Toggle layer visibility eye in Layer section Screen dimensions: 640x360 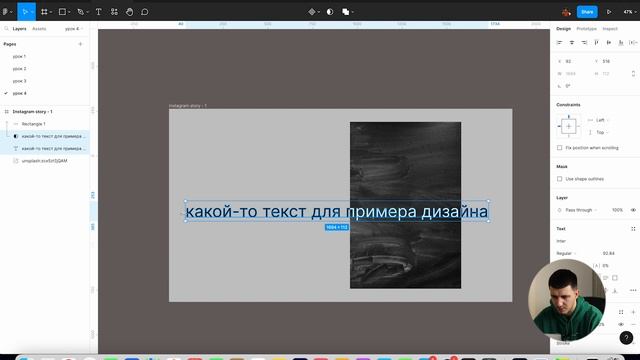pos(633,210)
